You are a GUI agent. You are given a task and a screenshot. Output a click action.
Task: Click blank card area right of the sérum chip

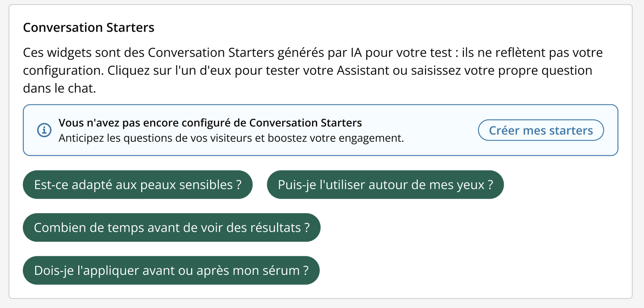[458, 271]
